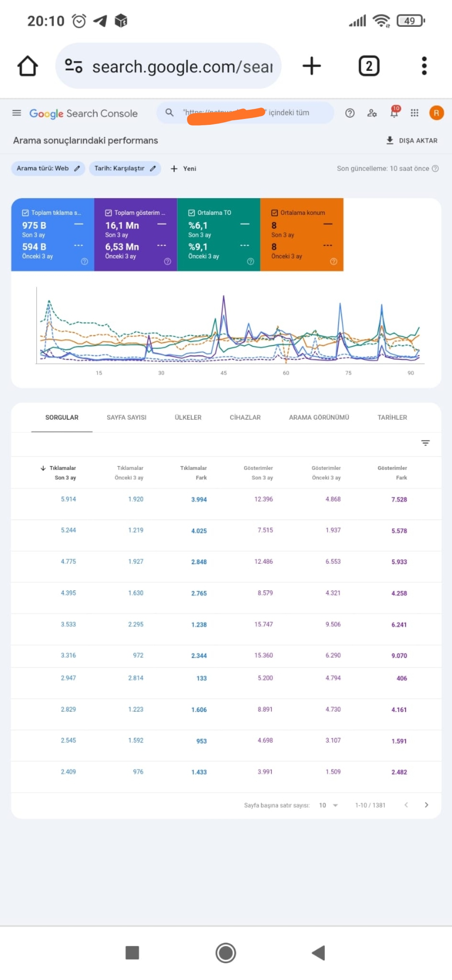
Task: Click the property search input field
Action: [245, 113]
